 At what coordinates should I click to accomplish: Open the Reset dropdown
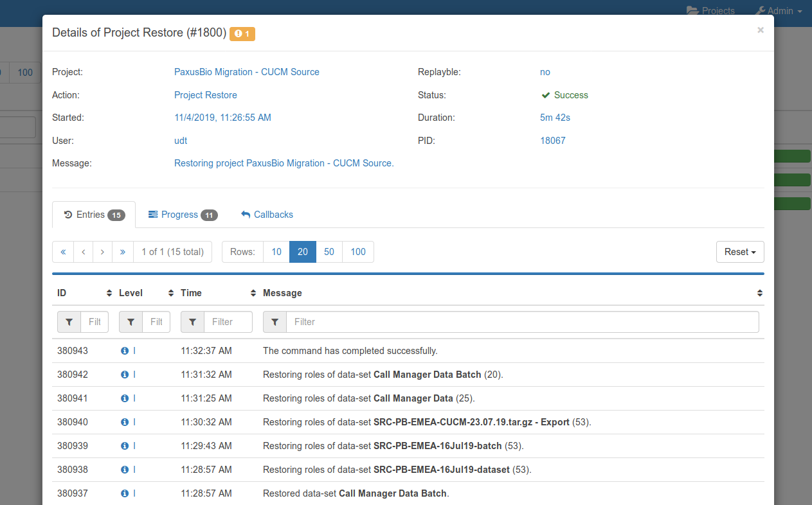pyautogui.click(x=739, y=251)
